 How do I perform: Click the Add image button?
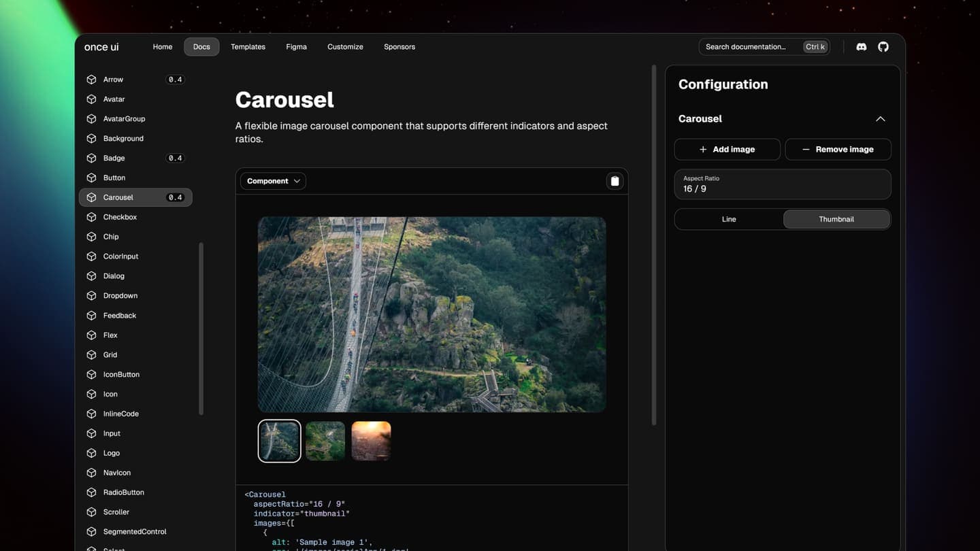727,149
